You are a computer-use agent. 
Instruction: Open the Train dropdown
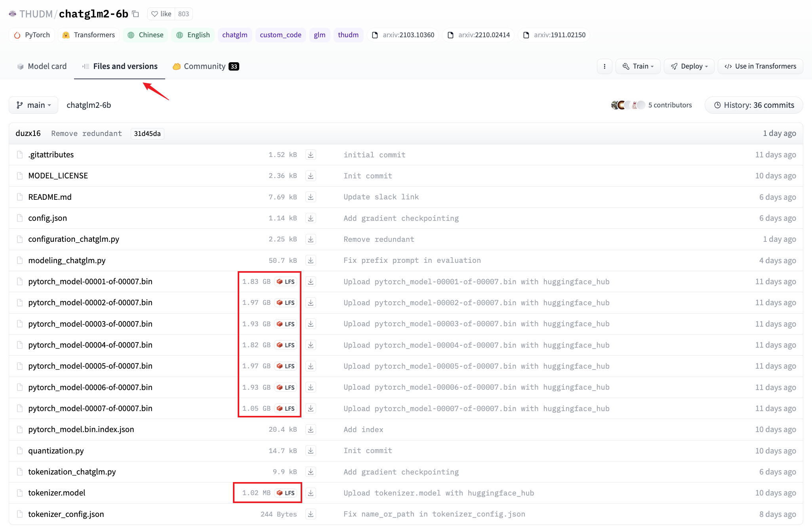(638, 66)
